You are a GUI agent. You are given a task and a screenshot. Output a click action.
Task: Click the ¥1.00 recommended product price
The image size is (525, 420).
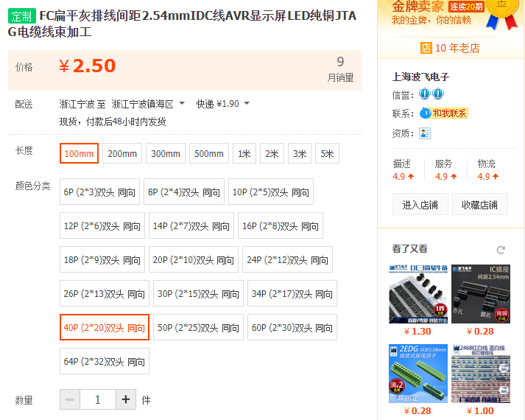[x=480, y=410]
